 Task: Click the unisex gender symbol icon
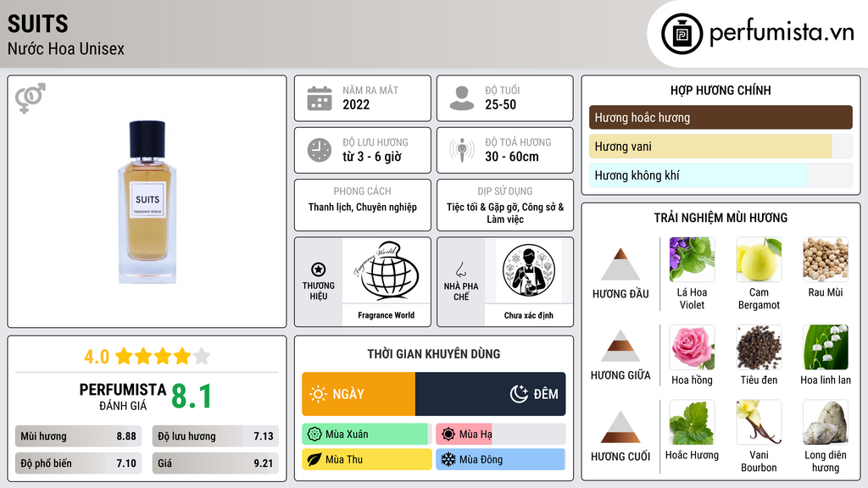[x=31, y=98]
